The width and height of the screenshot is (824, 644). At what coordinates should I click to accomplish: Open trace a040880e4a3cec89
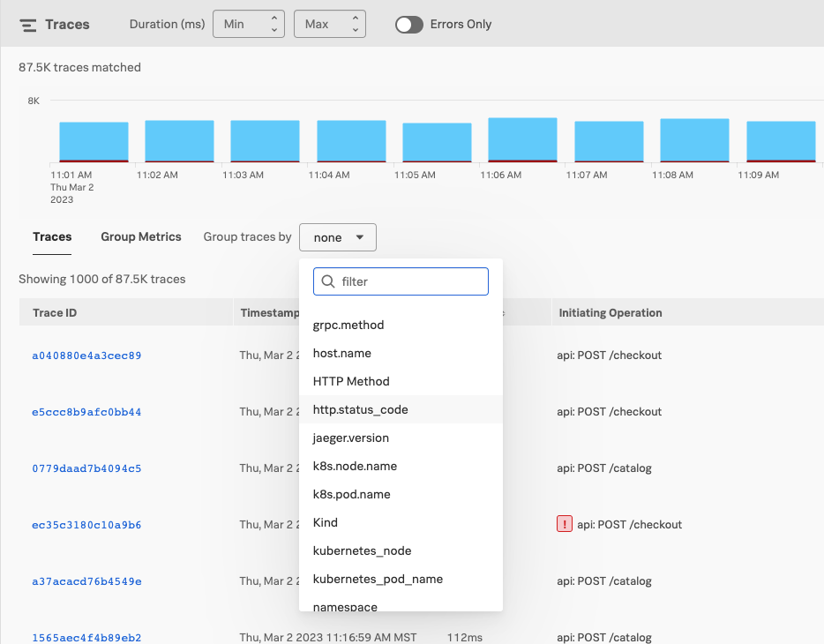point(86,356)
